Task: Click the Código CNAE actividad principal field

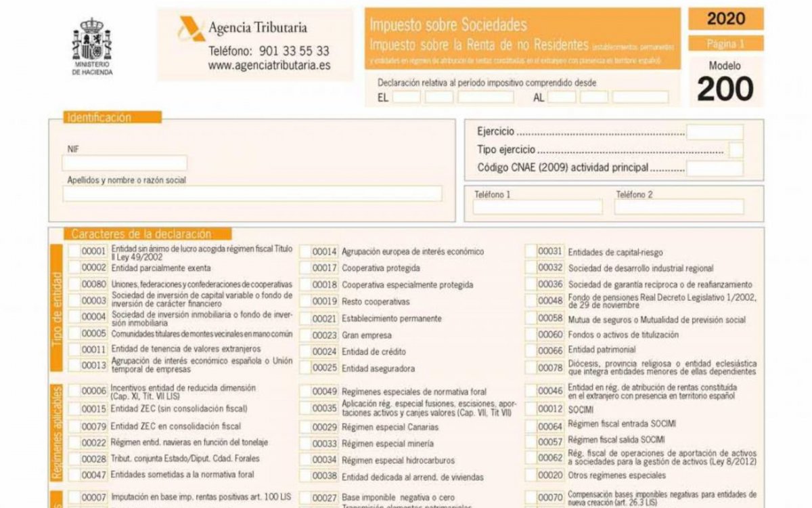Action: click(715, 168)
